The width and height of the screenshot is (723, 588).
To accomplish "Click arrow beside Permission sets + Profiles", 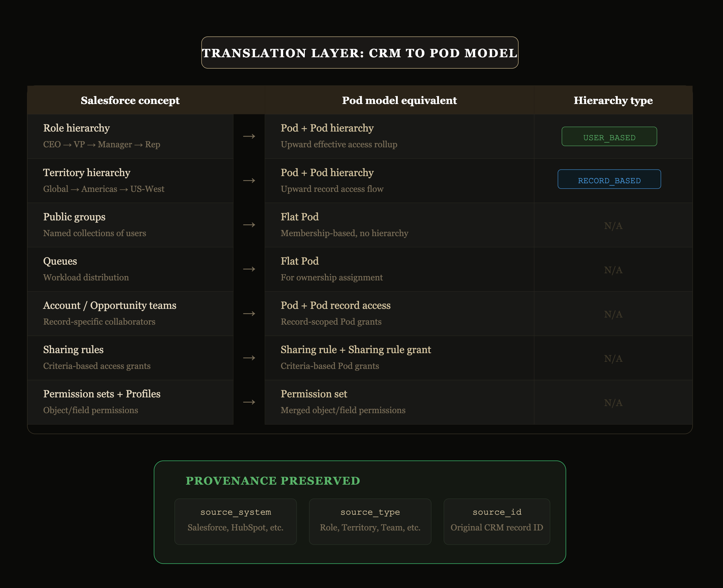I will click(249, 402).
